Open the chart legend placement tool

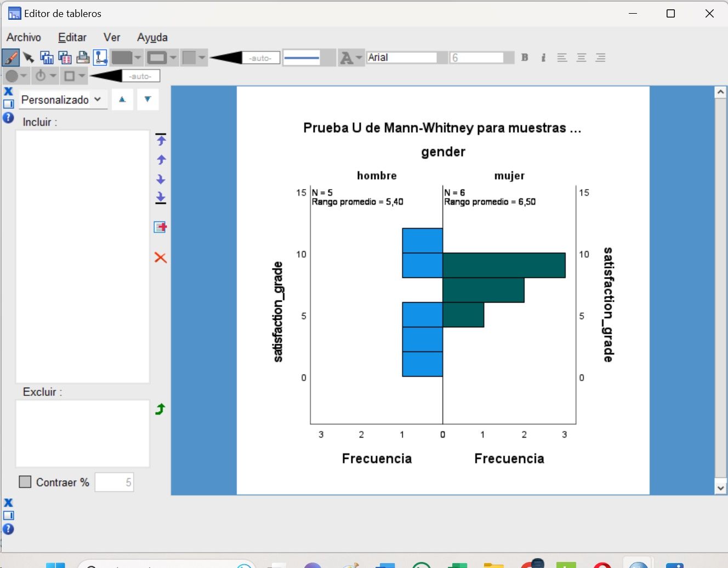pyautogui.click(x=100, y=57)
